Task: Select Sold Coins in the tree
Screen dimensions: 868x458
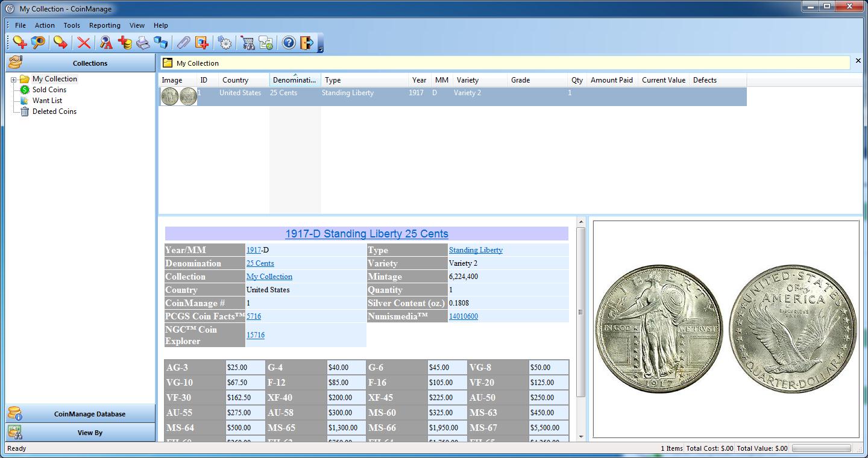Action: click(x=49, y=90)
